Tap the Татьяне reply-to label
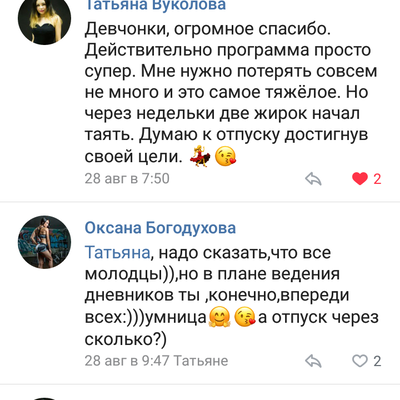This screenshot has width=400, height=400. 201,361
